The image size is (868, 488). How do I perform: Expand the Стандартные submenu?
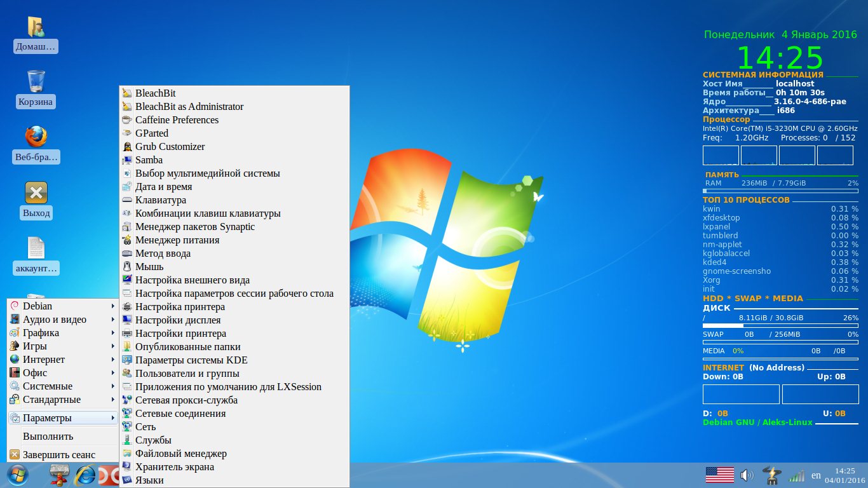pos(62,399)
